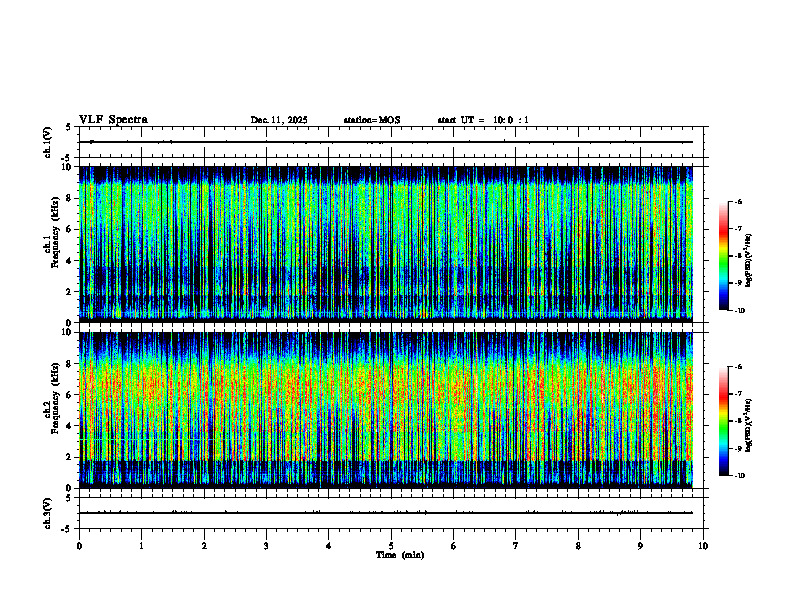Click the time axis tick label "4"
Image resolution: width=792 pixels, height=612 pixels.
click(x=329, y=546)
